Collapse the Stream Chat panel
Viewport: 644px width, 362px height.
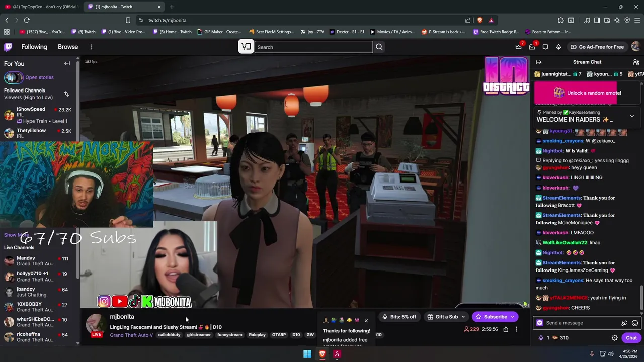point(539,62)
